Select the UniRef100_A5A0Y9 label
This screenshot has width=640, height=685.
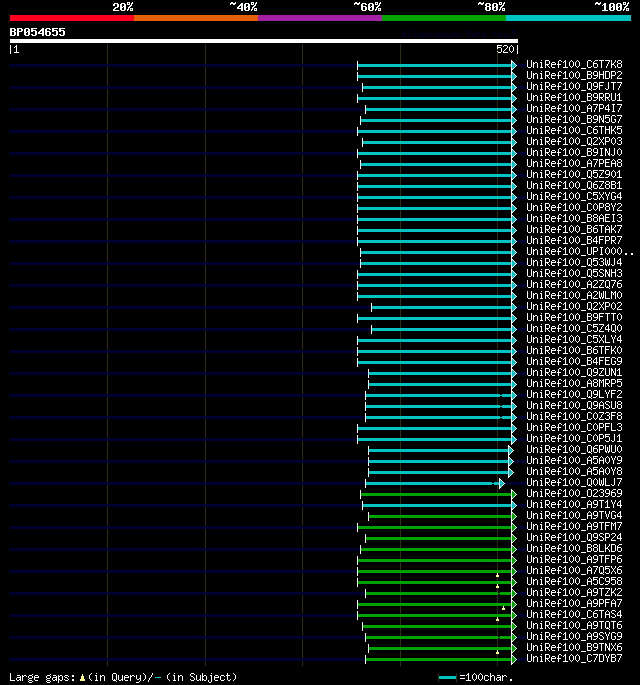click(x=574, y=460)
